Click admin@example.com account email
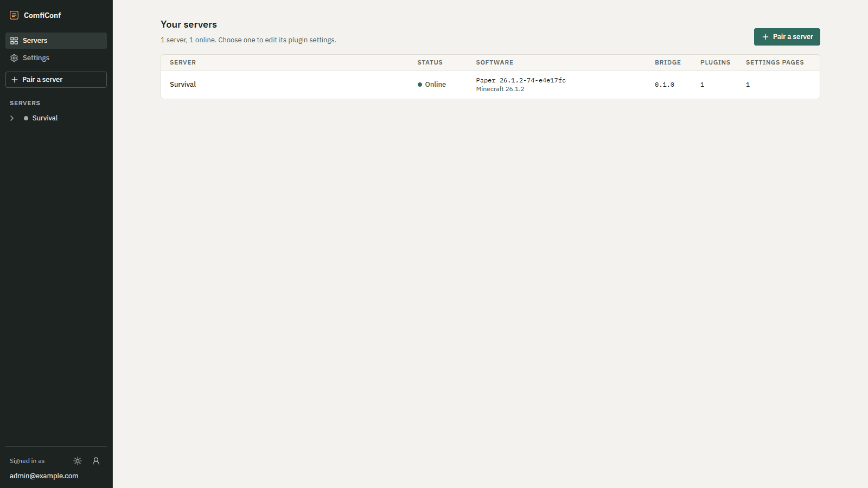Viewport: 868px width, 488px height. (44, 476)
